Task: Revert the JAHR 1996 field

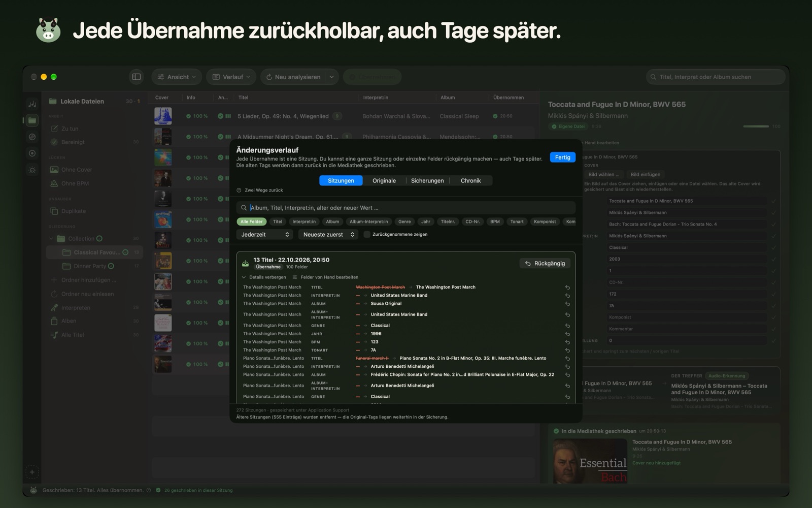Action: pyautogui.click(x=567, y=334)
